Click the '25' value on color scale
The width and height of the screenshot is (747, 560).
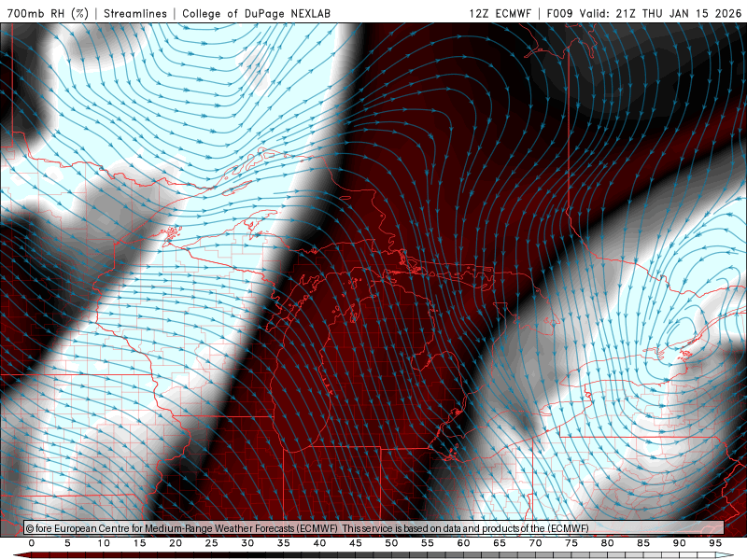click(212, 543)
